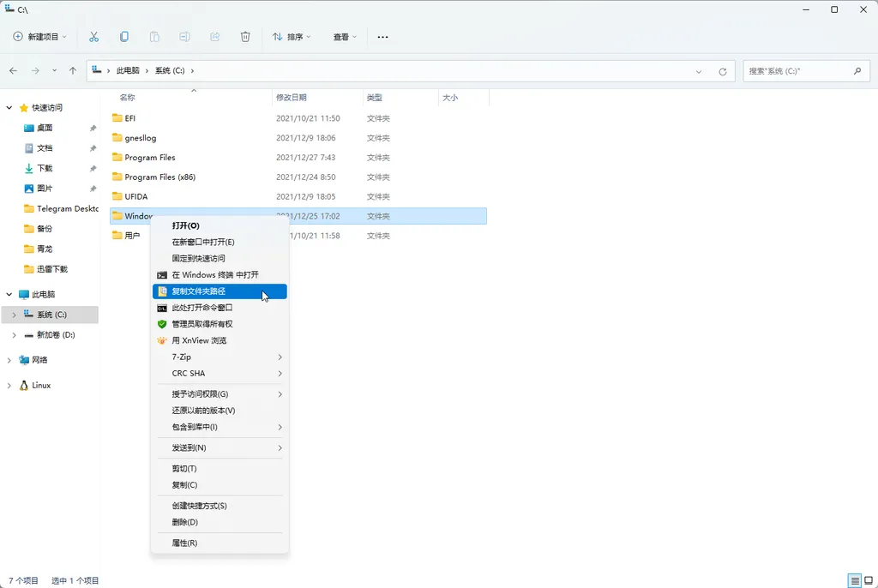Image resolution: width=878 pixels, height=588 pixels.
Task: Open the 排序 sort dropdown
Action: [292, 37]
